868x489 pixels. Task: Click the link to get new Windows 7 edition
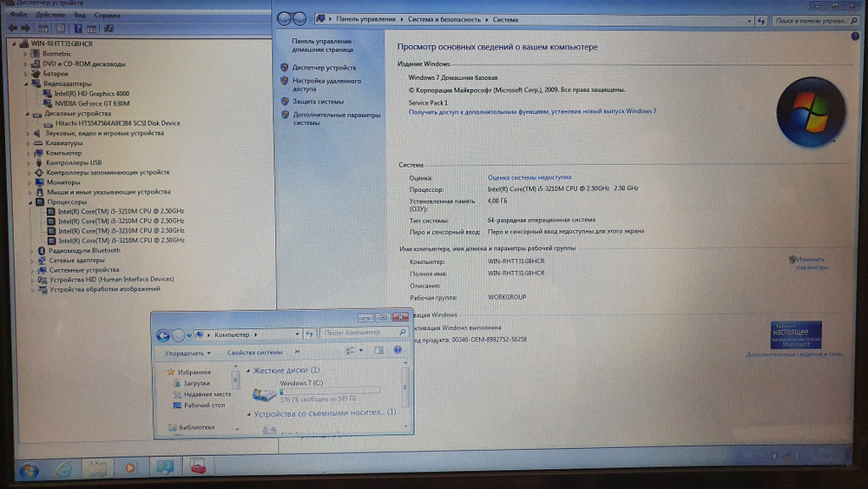532,111
